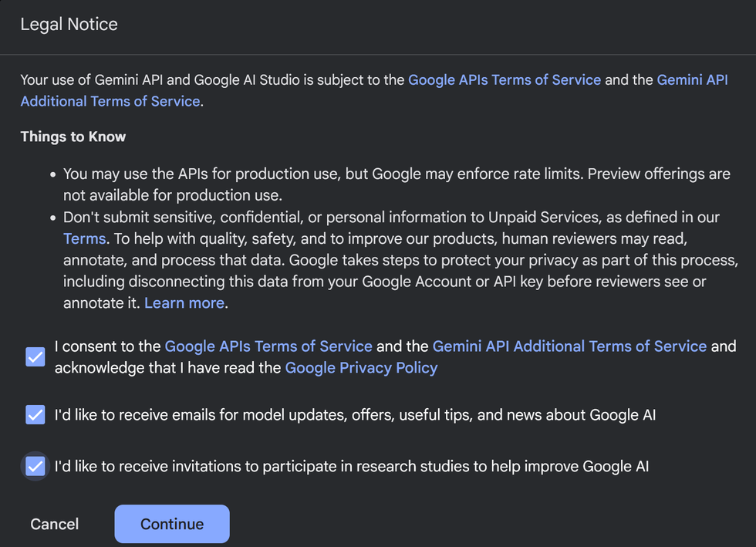Image resolution: width=756 pixels, height=547 pixels.
Task: Open Google APIs Terms of Service link in consent line
Action: 268,346
